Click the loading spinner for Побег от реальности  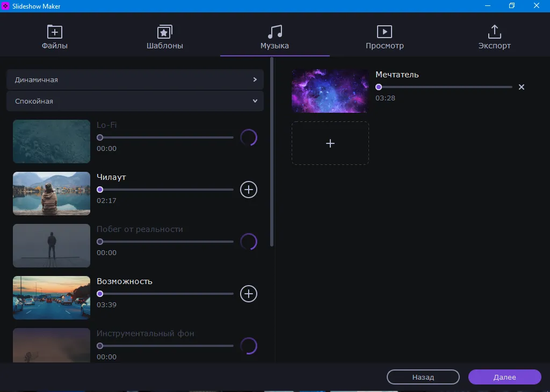(248, 242)
